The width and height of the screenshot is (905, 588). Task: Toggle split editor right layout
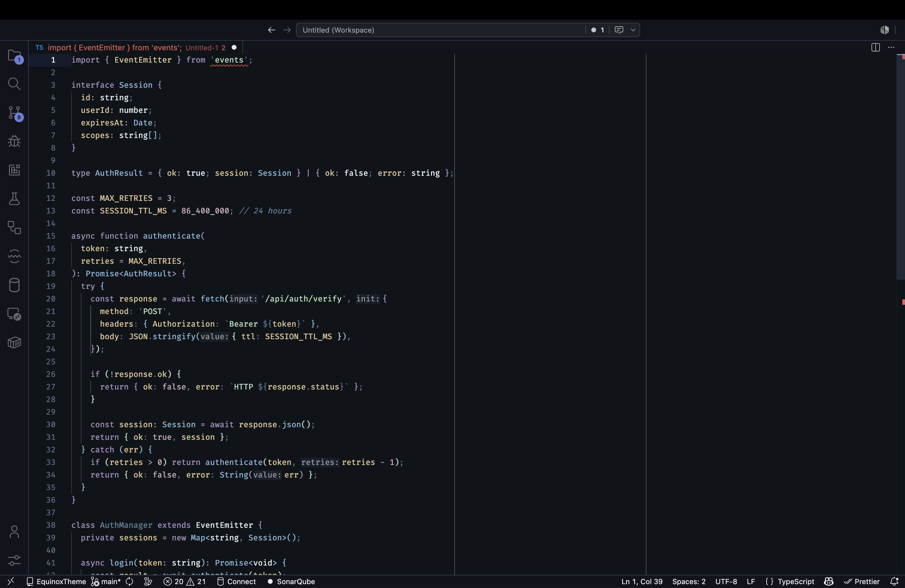[x=875, y=48]
